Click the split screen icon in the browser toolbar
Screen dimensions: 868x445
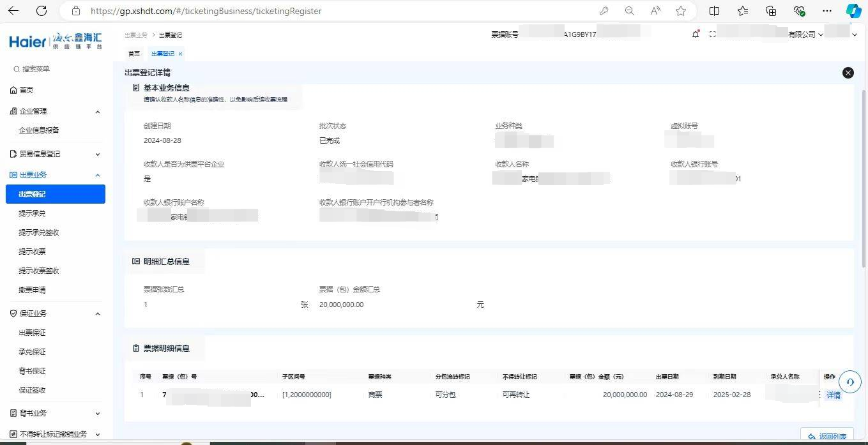pos(714,11)
